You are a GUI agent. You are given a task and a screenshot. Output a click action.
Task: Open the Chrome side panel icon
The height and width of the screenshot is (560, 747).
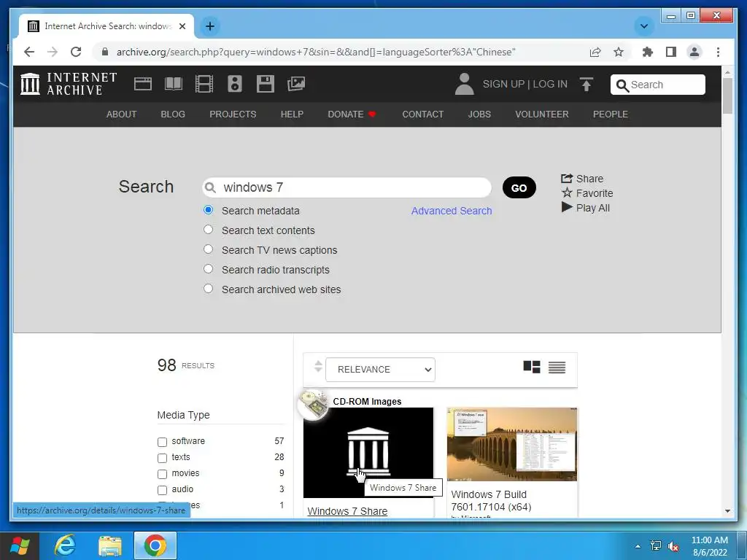671,52
